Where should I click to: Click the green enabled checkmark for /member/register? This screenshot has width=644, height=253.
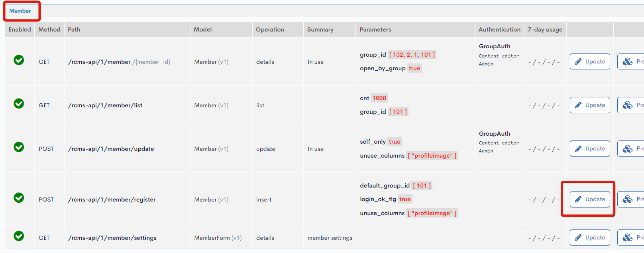click(x=19, y=198)
